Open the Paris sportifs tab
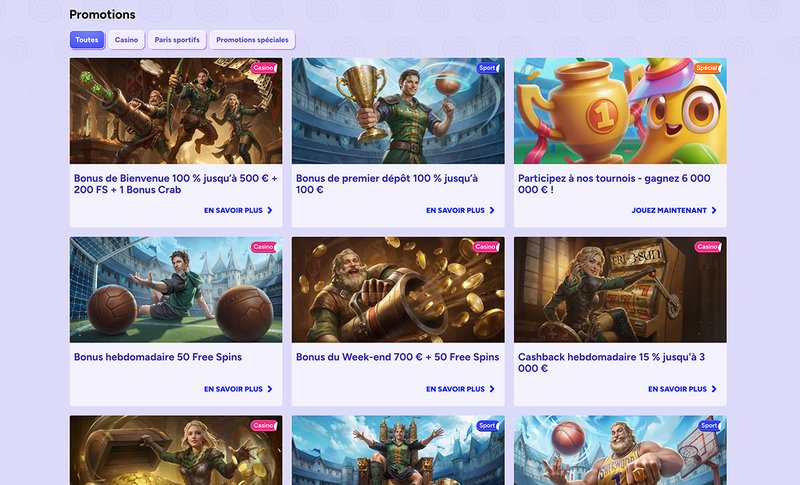Screen dimensions: 800x485 pos(177,40)
